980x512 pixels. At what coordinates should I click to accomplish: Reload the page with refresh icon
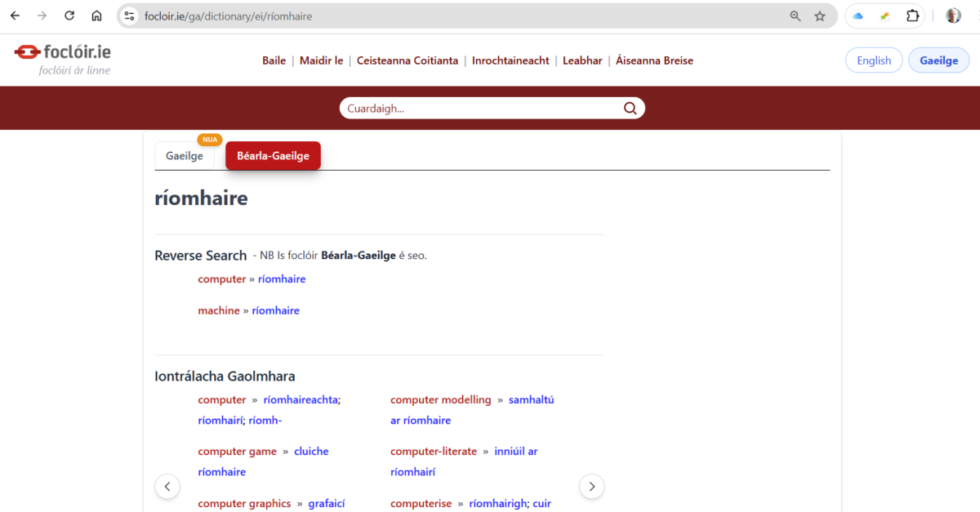(x=69, y=16)
